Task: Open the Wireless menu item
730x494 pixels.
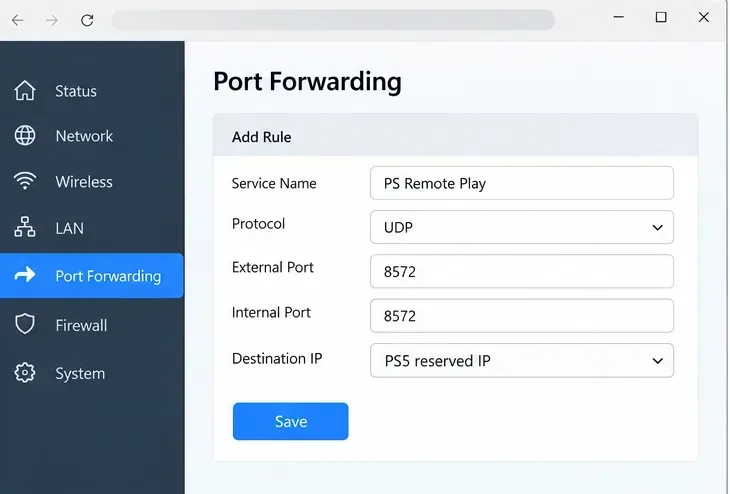Action: click(84, 182)
